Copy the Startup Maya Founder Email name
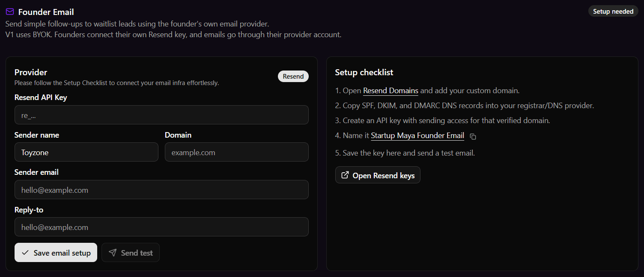Image resolution: width=644 pixels, height=277 pixels. point(473,136)
